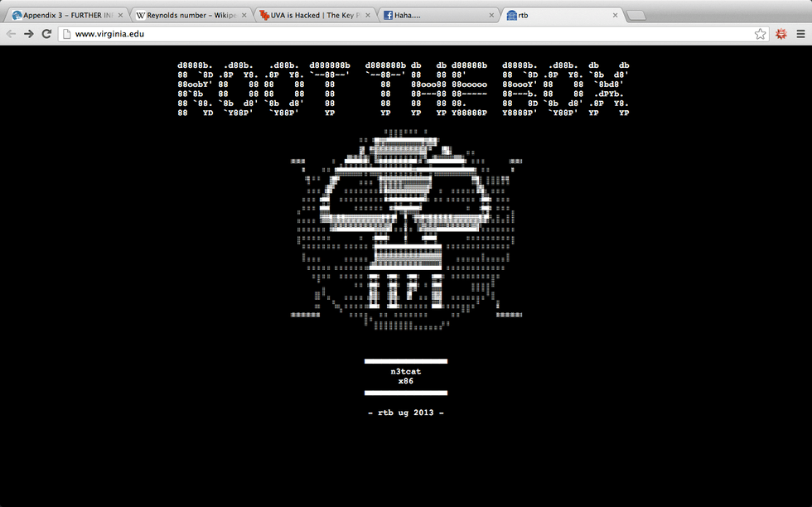The height and width of the screenshot is (507, 812).
Task: Click the browser back arrow
Action: tap(11, 34)
